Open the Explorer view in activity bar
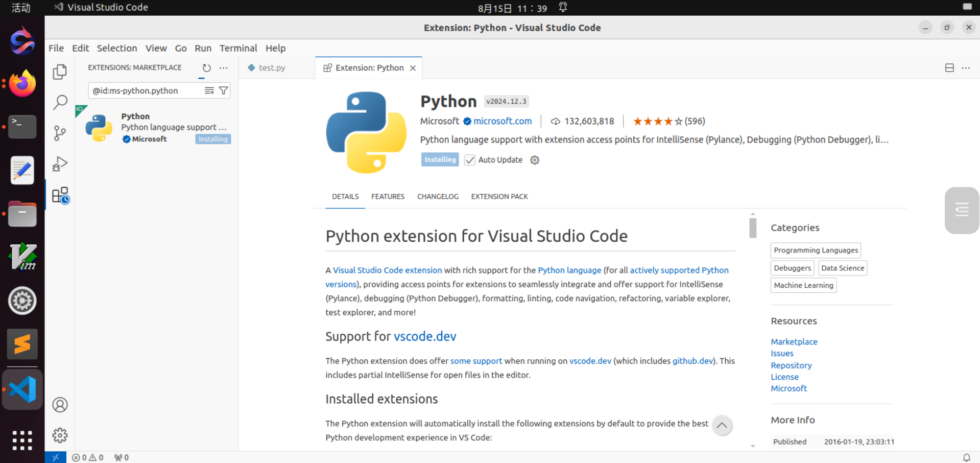This screenshot has width=980, height=463. [x=60, y=72]
